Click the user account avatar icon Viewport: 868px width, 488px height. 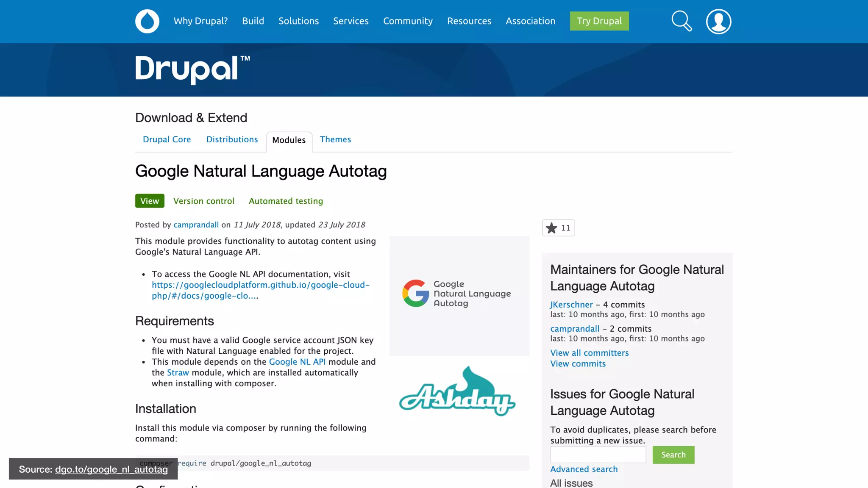718,21
